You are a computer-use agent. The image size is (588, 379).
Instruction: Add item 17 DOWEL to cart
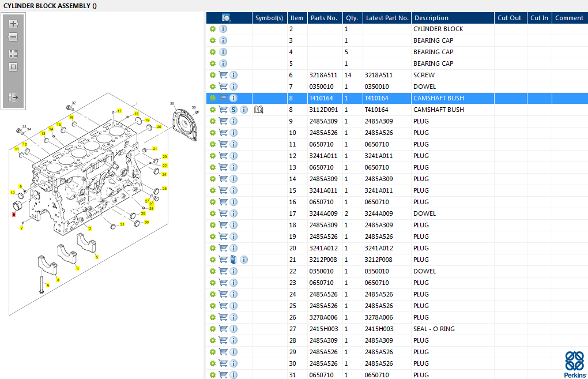click(223, 213)
